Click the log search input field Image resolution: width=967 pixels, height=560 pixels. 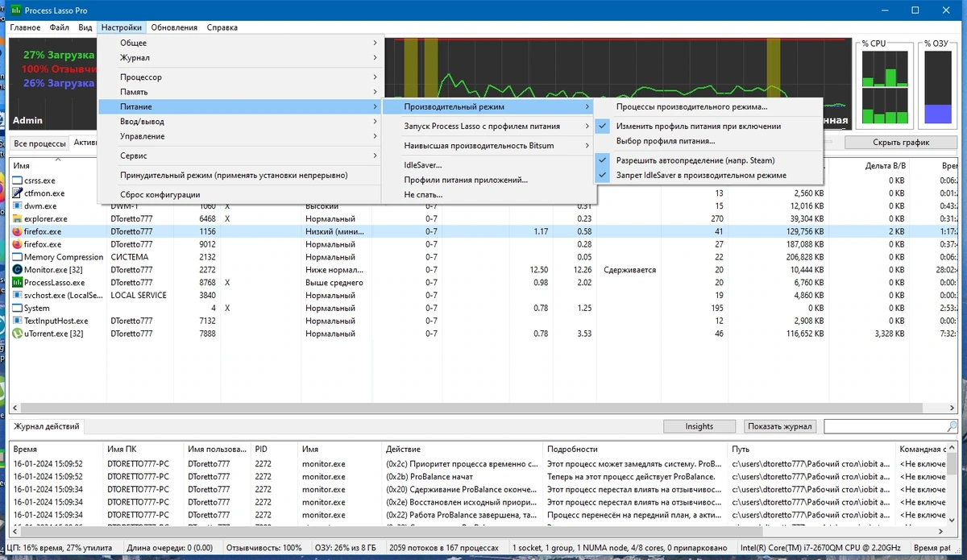(884, 426)
